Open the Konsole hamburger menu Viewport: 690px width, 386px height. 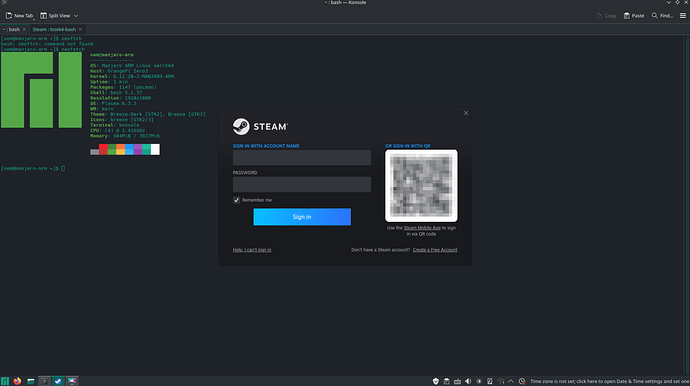click(683, 16)
